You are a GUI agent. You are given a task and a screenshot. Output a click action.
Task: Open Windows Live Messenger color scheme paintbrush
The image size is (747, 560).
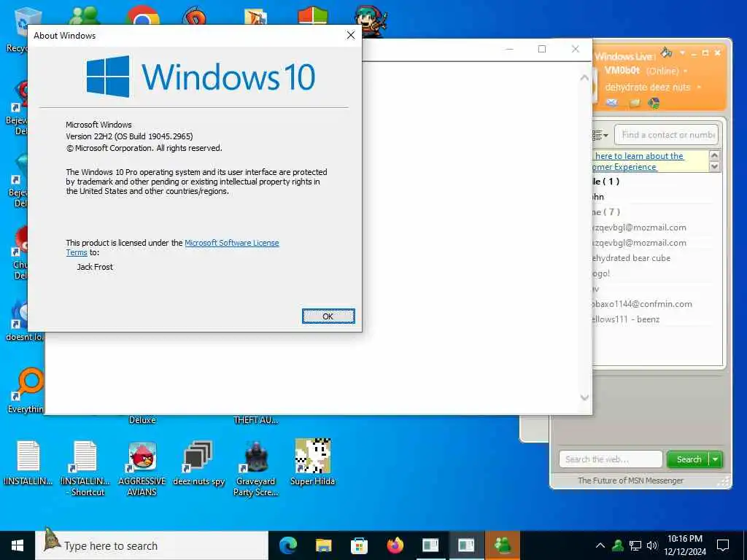[667, 52]
